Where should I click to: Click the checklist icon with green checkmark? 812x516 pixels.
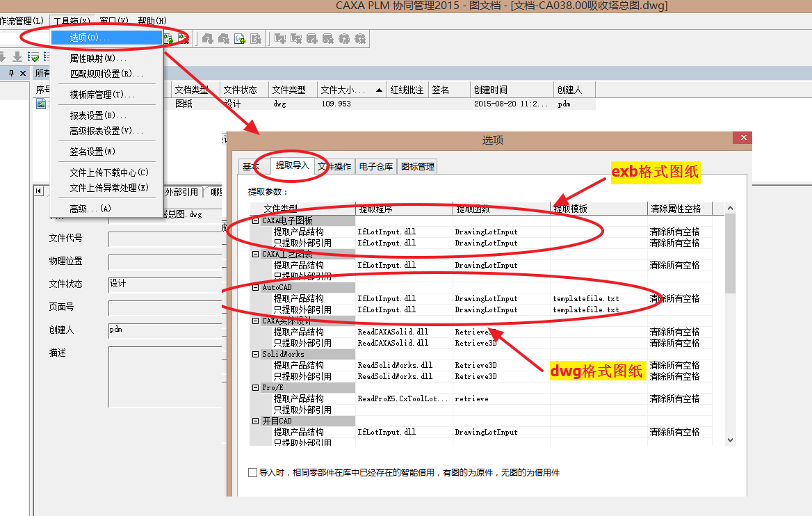33,56
